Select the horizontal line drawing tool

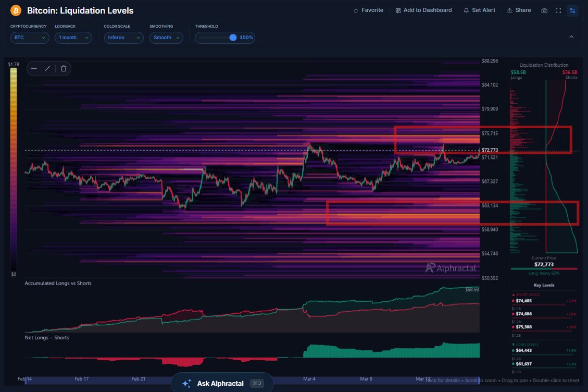pos(34,69)
